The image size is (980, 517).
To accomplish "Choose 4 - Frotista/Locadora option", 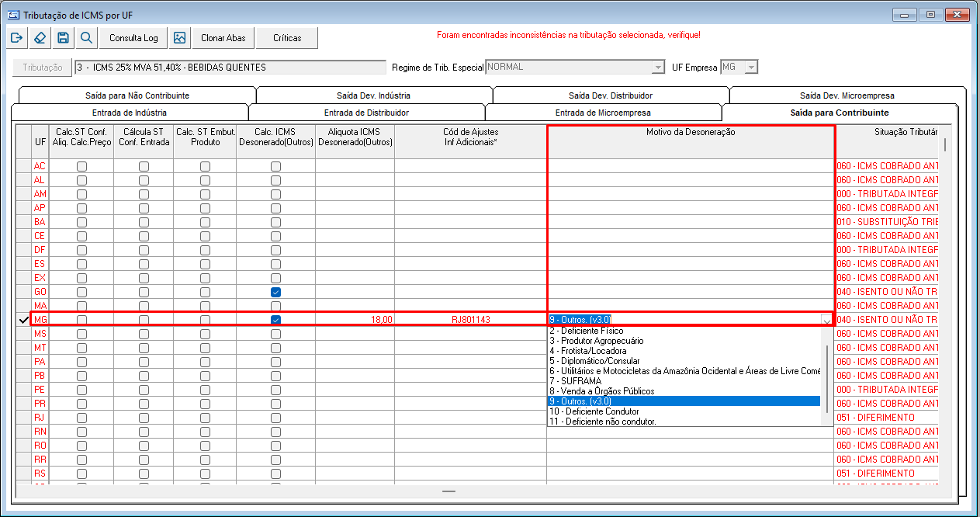I will (x=684, y=351).
